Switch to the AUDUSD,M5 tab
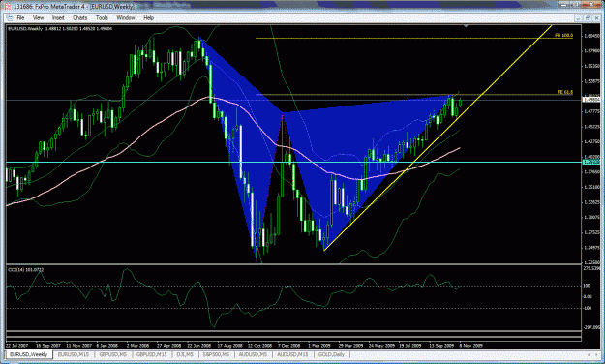Image resolution: width=605 pixels, height=364 pixels. pyautogui.click(x=253, y=354)
